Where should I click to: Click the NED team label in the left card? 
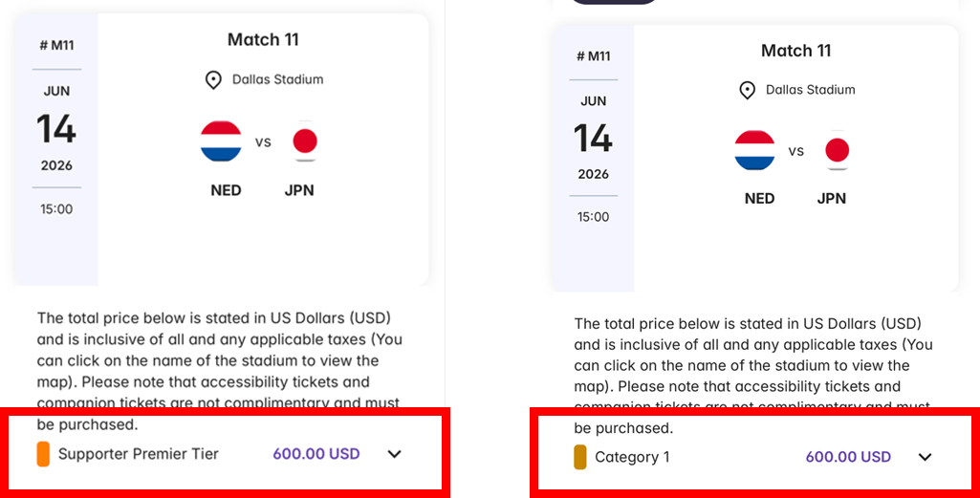(x=226, y=190)
